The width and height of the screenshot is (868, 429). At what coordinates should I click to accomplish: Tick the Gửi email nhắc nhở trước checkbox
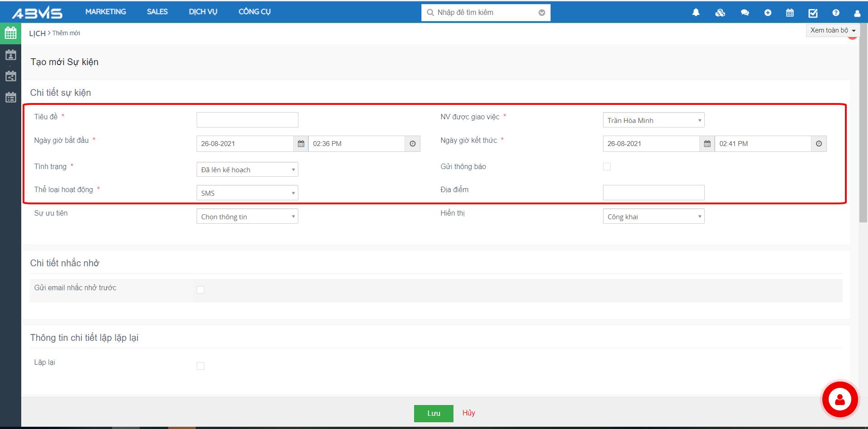200,290
